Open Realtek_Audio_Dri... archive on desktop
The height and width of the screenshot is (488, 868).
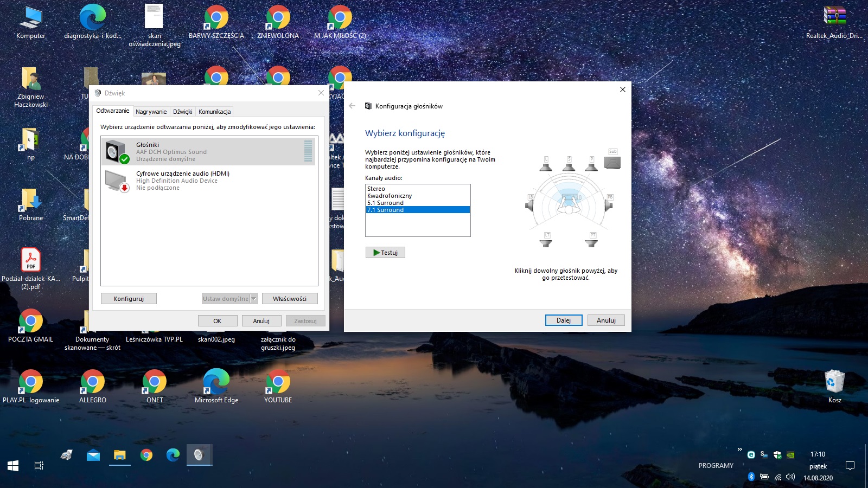(834, 22)
